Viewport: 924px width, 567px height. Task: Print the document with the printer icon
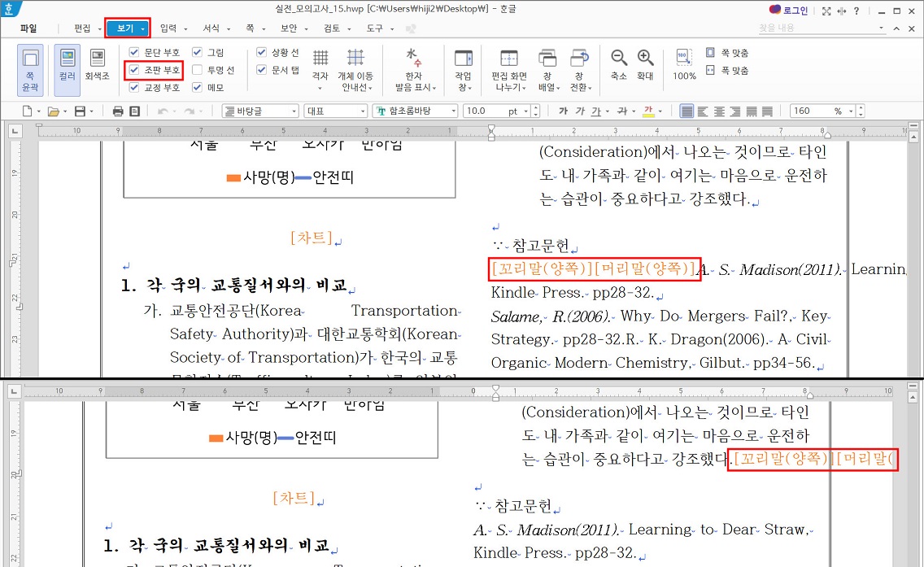[118, 111]
